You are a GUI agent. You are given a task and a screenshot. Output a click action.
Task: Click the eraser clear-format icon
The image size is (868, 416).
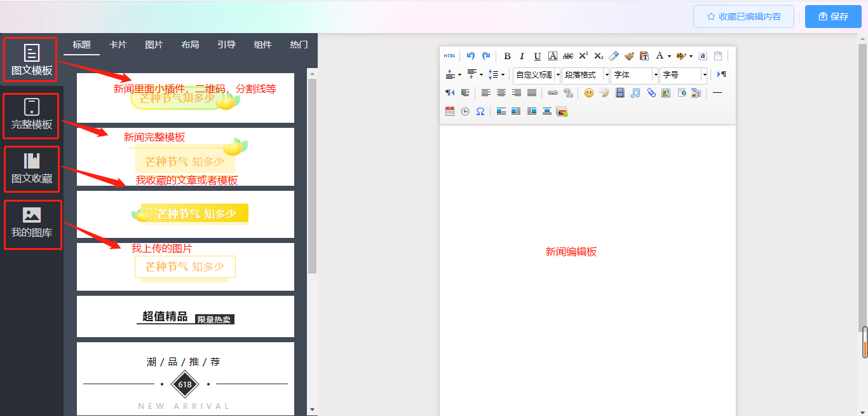(614, 56)
